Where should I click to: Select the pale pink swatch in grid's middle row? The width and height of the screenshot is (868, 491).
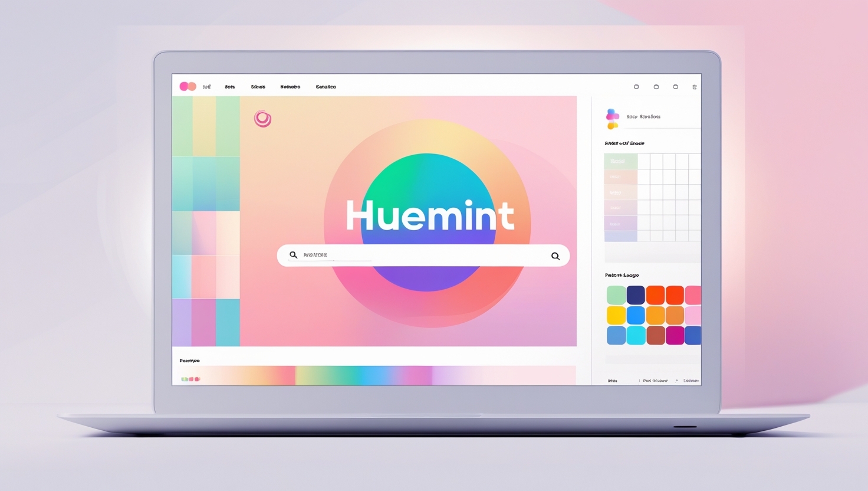[693, 315]
